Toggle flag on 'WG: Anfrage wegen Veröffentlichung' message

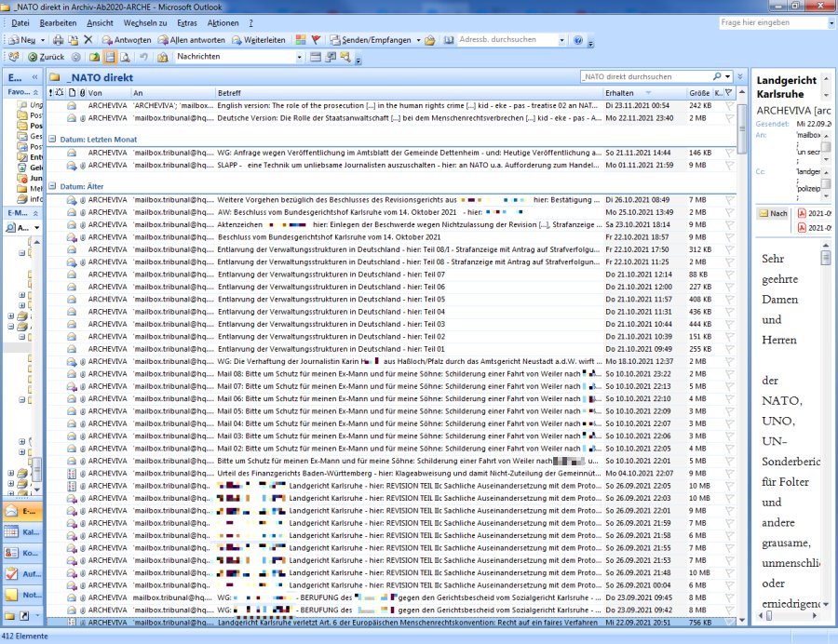click(729, 153)
